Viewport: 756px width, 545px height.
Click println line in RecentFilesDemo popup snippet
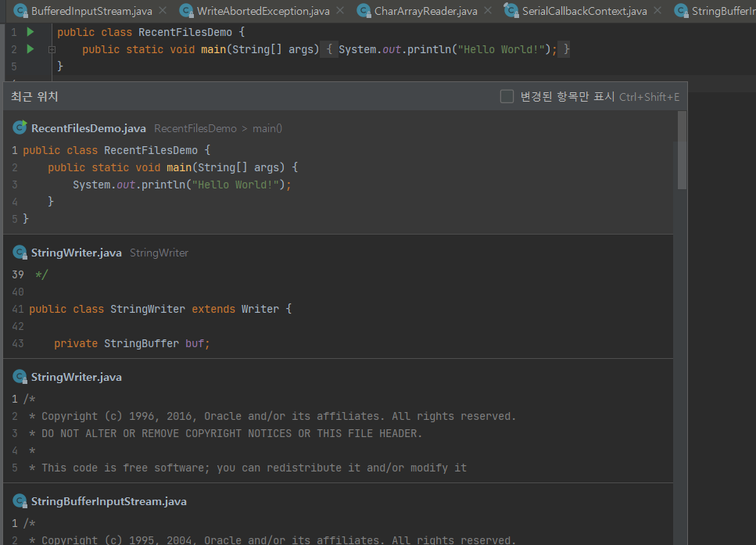181,185
